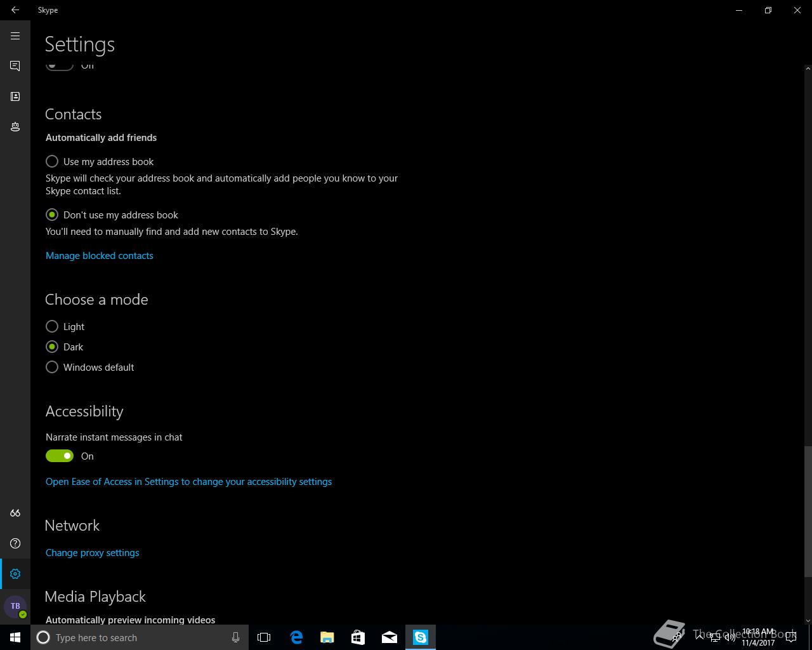This screenshot has height=650, width=812.
Task: Open the People icon in system tray
Action: click(678, 637)
